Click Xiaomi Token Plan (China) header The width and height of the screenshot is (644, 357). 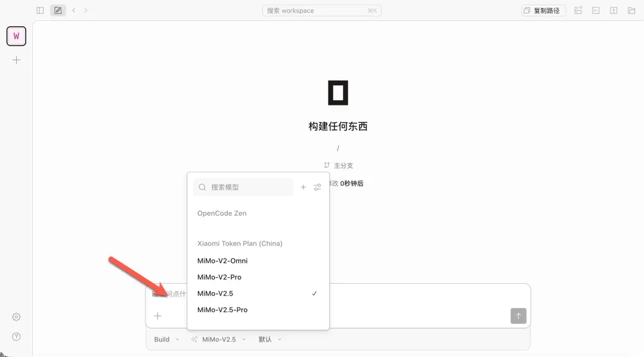[240, 243]
